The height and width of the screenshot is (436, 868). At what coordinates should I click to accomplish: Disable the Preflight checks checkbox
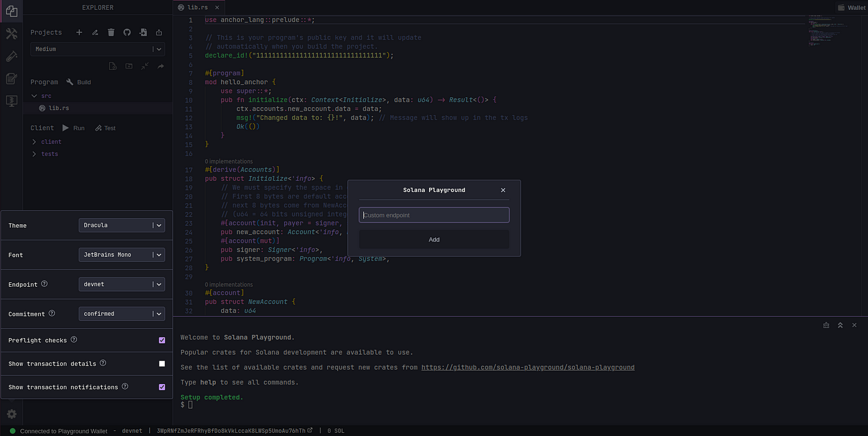162,340
